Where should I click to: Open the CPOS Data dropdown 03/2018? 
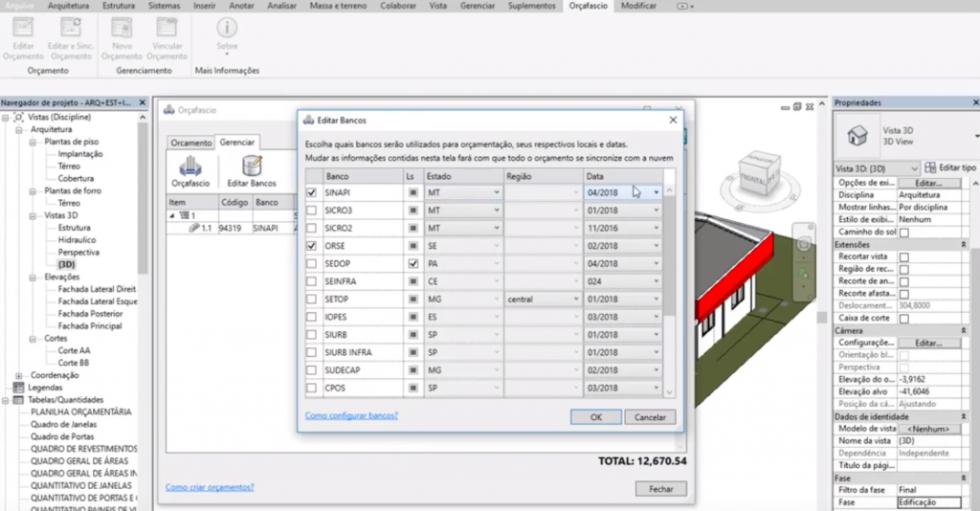[622, 388]
